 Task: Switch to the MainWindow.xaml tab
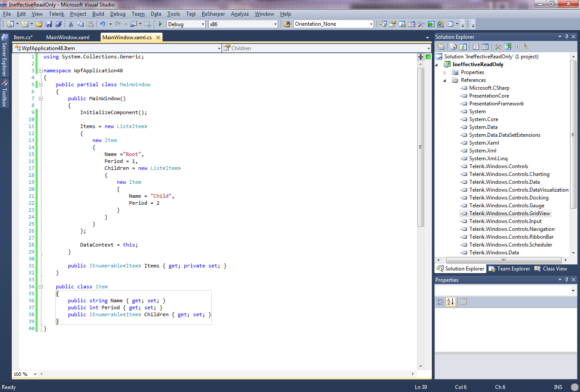coord(68,37)
